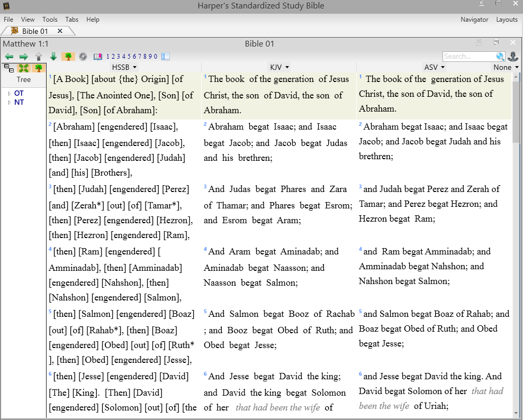Toggle the green arrows fullscreen icon
Viewport: 523px width, 420px height.
(24, 68)
